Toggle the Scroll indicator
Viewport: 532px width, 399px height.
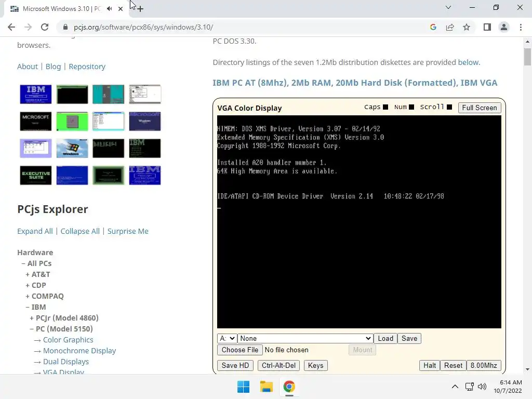(449, 107)
